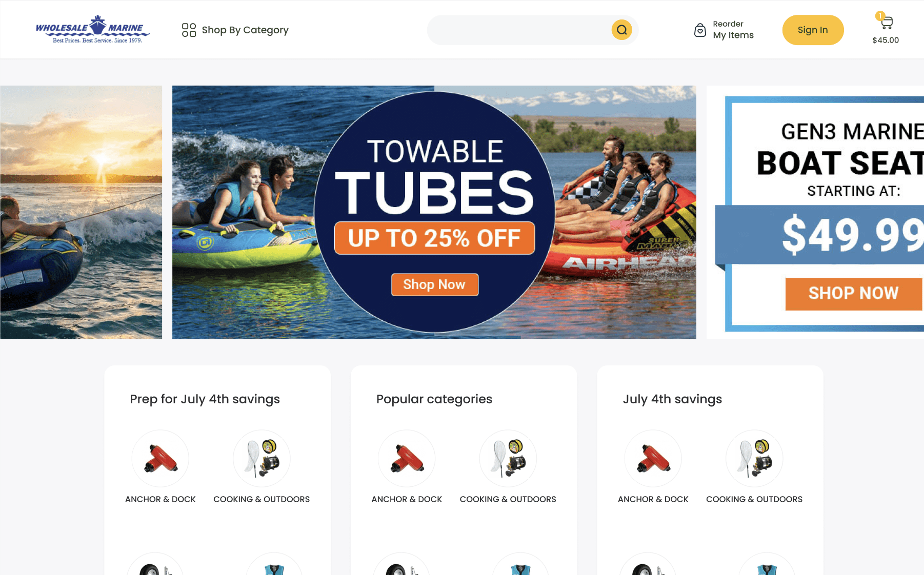This screenshot has width=924, height=575.
Task: Click the $45.00 cart total
Action: tap(886, 40)
